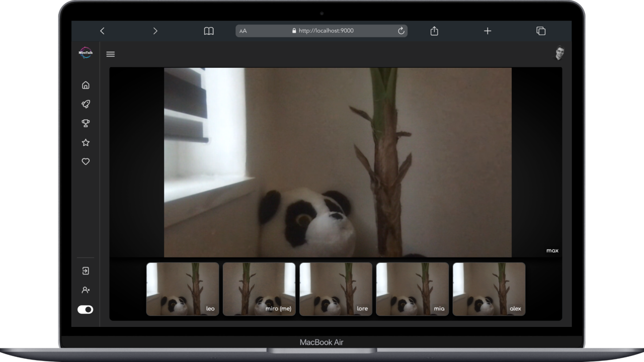644x362 pixels.
Task: Reload the localhost:9000 page
Action: [x=400, y=31]
